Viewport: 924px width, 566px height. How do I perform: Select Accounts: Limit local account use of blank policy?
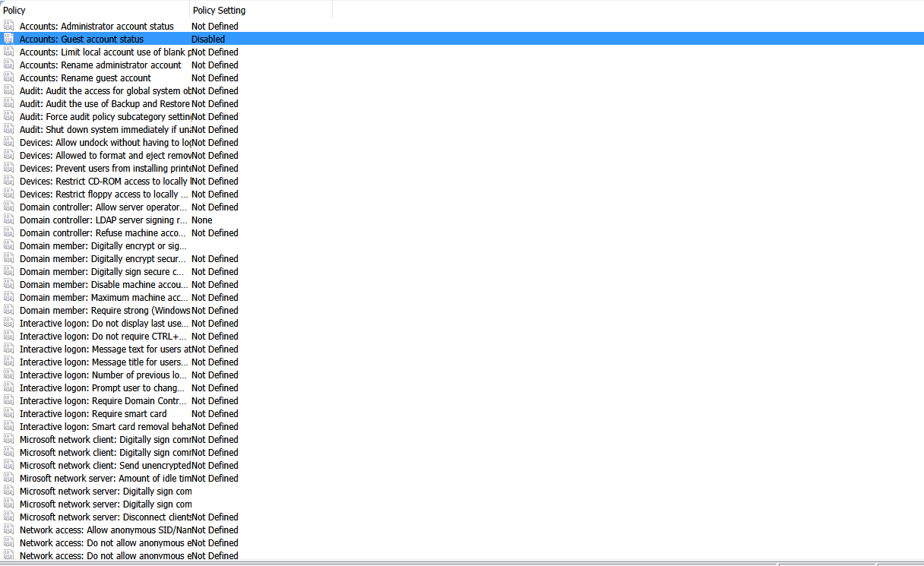pos(105,52)
